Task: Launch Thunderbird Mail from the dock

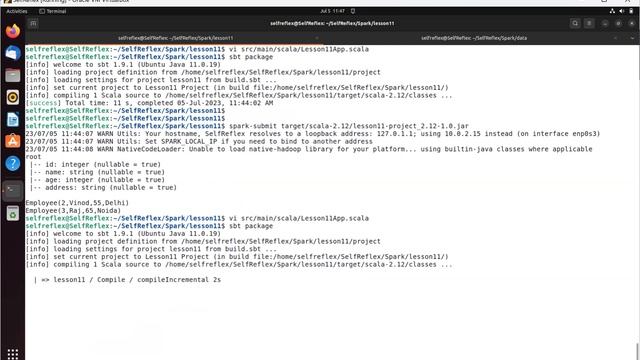Action: [13, 53]
